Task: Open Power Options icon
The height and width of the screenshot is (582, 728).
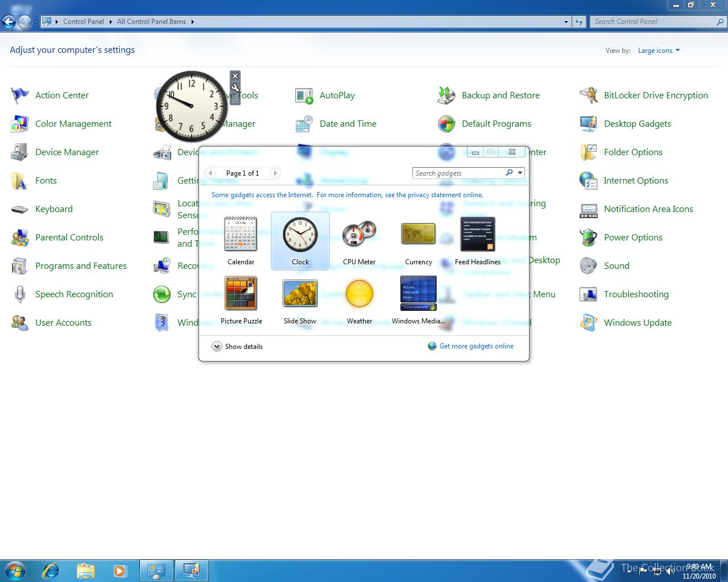Action: click(589, 237)
